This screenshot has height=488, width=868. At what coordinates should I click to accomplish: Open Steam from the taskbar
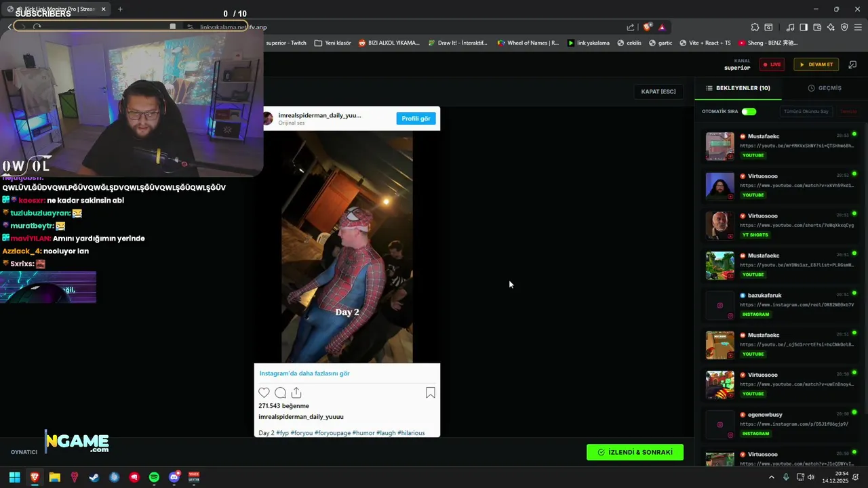94,477
